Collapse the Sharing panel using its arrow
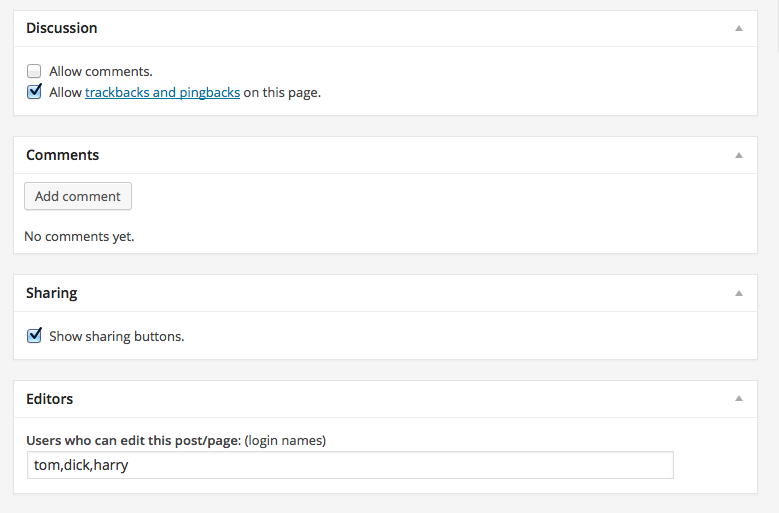The width and height of the screenshot is (779, 513). point(739,293)
